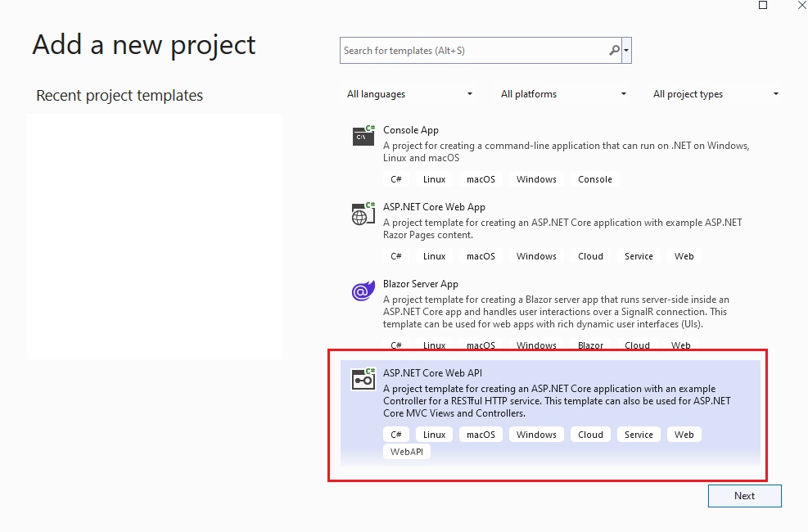
Task: Close the Add a new project dialog
Action: point(801,5)
